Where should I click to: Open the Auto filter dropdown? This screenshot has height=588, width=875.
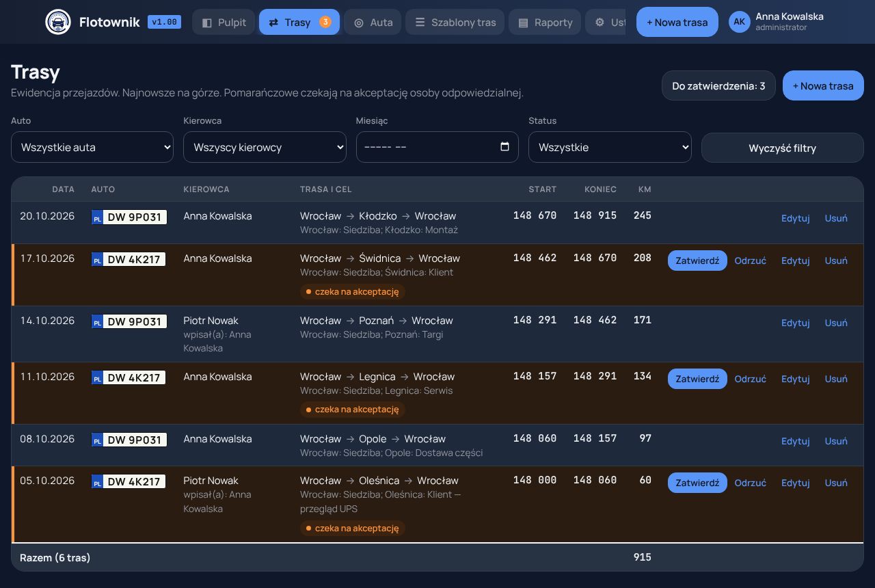point(92,147)
